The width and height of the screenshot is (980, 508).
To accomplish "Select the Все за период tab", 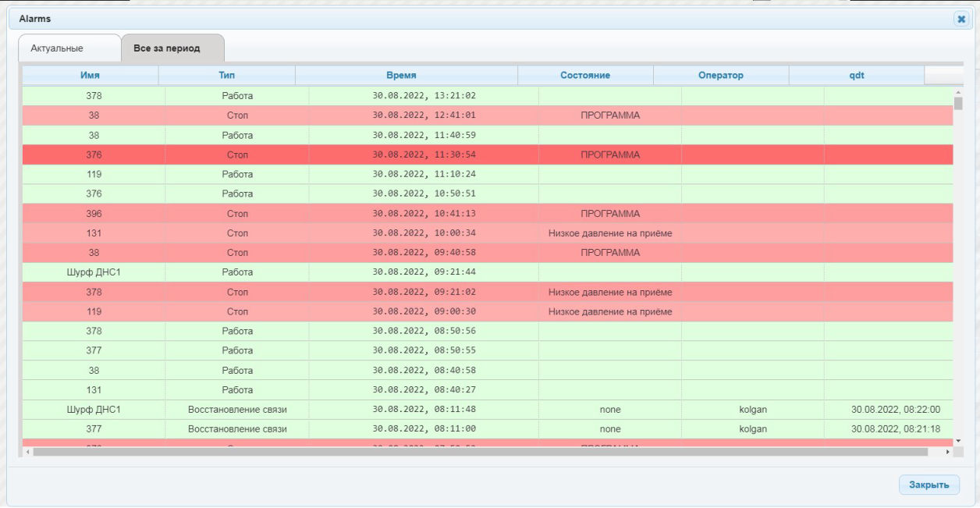I will pos(167,48).
